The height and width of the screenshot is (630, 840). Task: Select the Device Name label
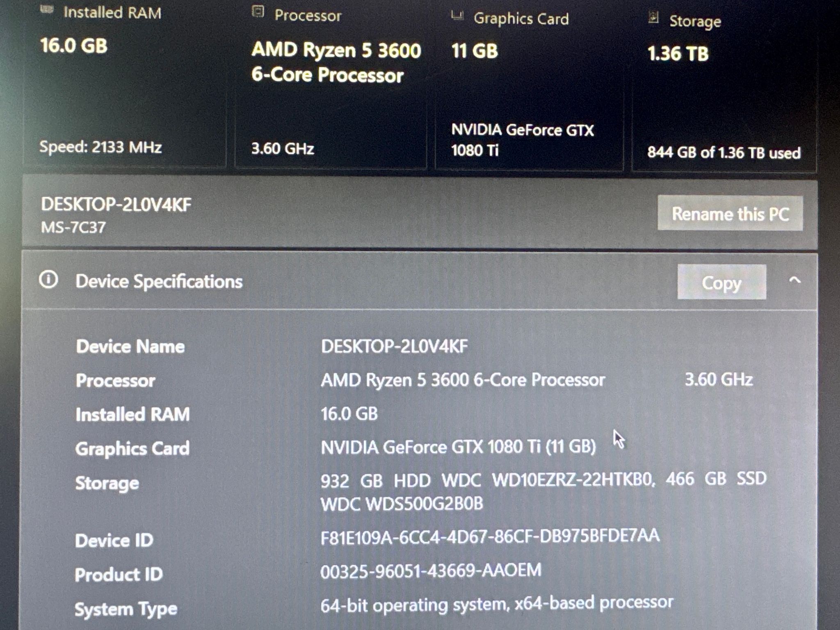(x=130, y=347)
